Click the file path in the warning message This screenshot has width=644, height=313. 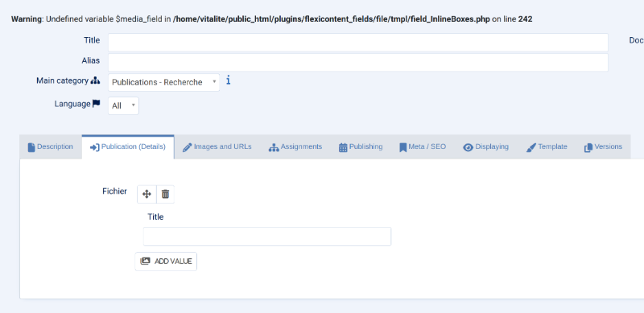point(332,19)
